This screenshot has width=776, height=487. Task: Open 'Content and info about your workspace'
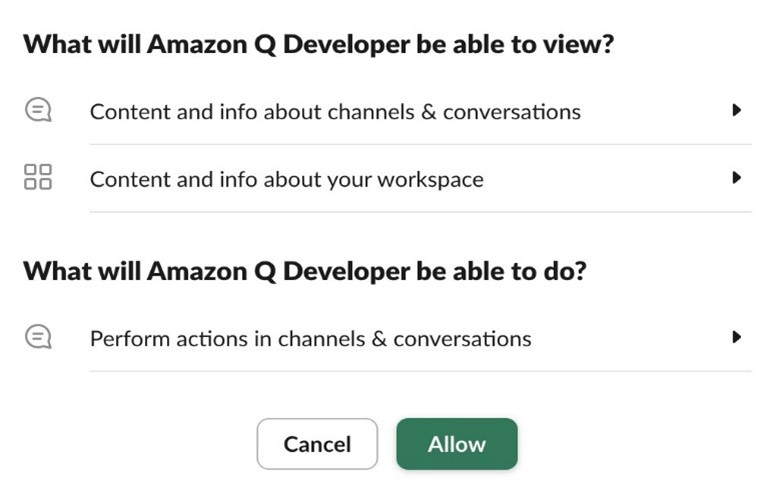pyautogui.click(x=286, y=180)
